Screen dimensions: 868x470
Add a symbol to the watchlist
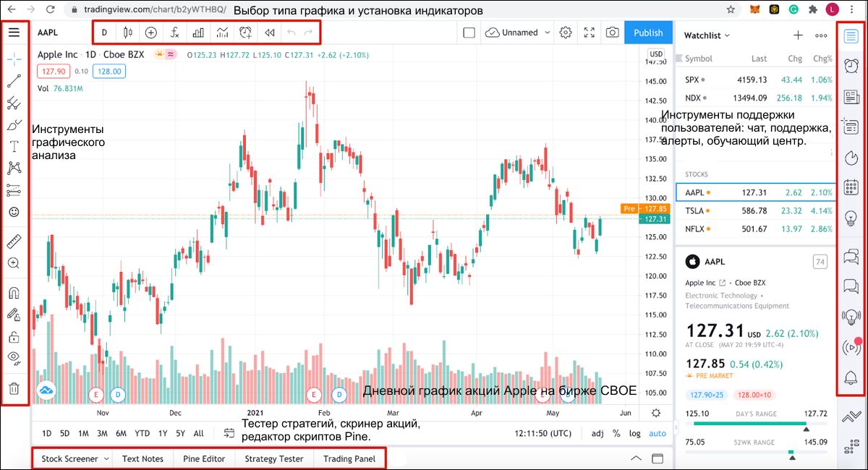tap(798, 35)
